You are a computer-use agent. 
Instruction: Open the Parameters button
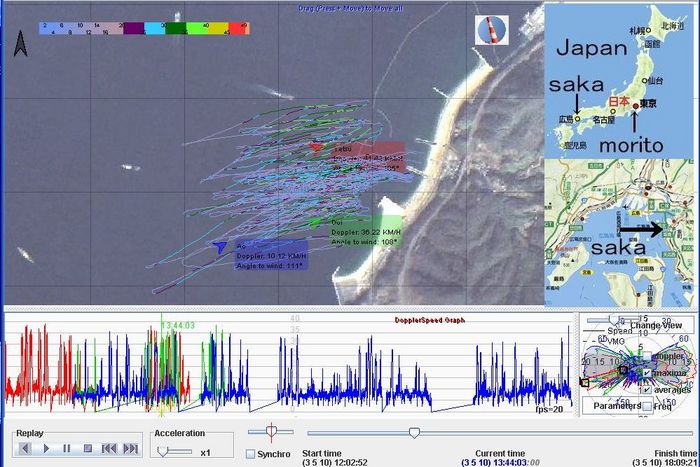pyautogui.click(x=616, y=406)
